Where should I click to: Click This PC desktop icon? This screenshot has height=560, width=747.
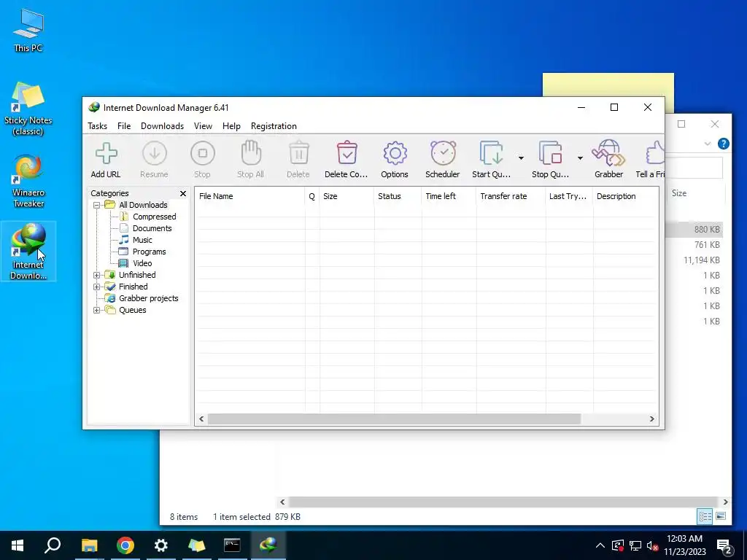(28, 31)
